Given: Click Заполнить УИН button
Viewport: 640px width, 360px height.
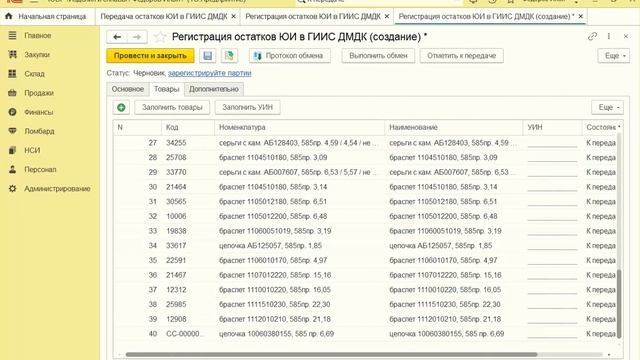Looking at the screenshot, I should 247,107.
